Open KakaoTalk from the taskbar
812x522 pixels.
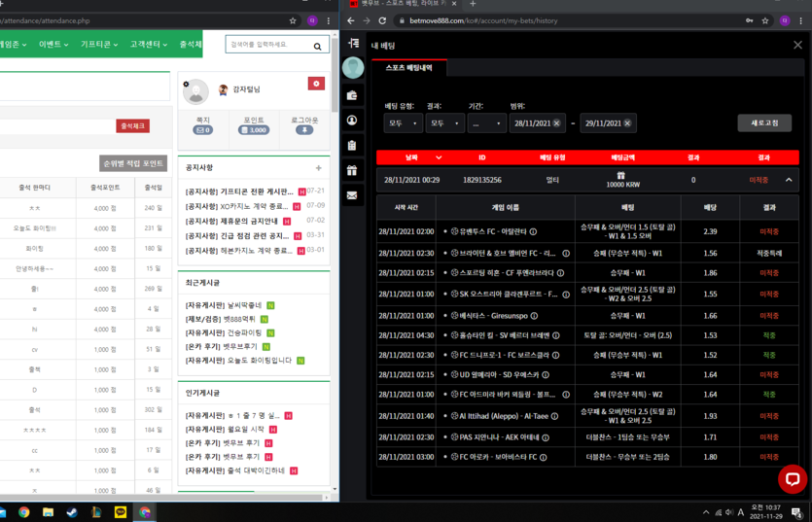(x=121, y=512)
